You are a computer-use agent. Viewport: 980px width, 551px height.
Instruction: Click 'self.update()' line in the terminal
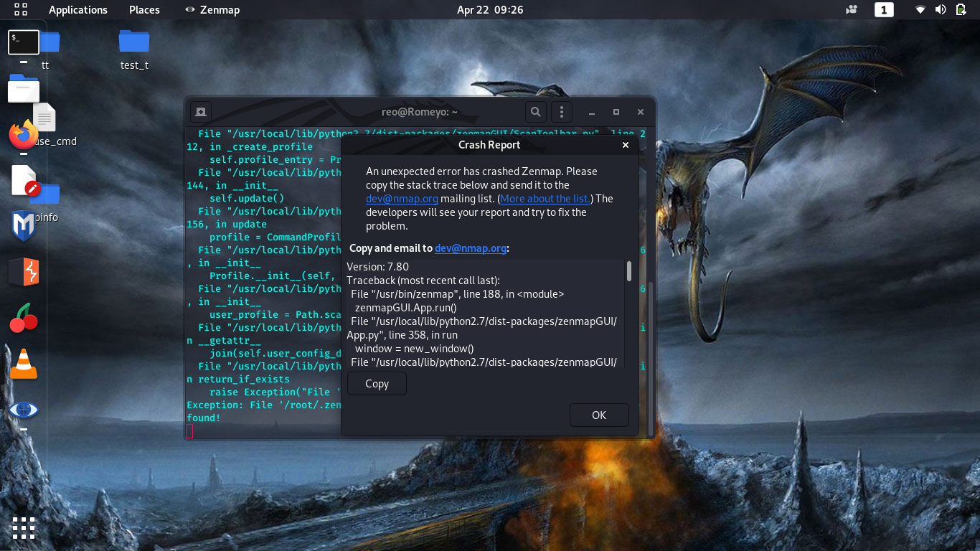[x=247, y=198]
